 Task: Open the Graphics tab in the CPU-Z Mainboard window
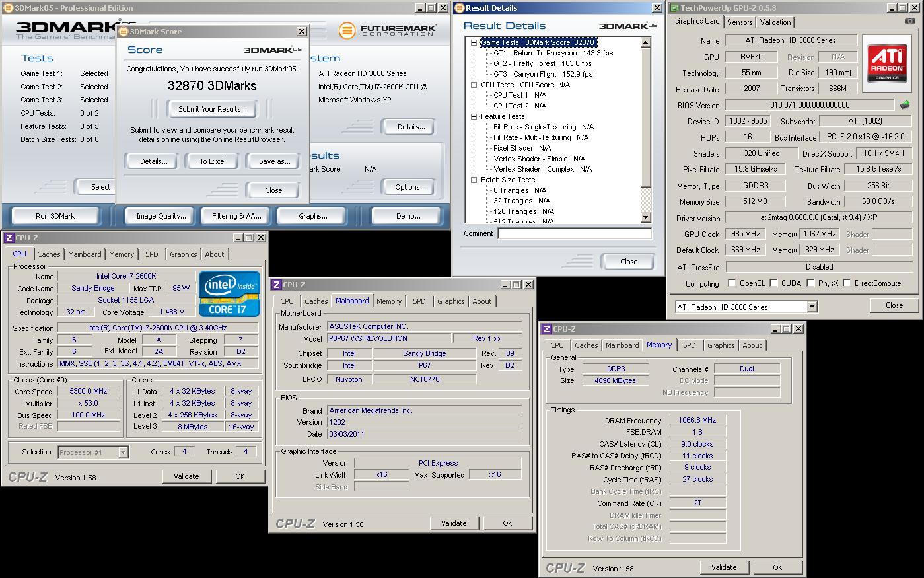coord(450,301)
